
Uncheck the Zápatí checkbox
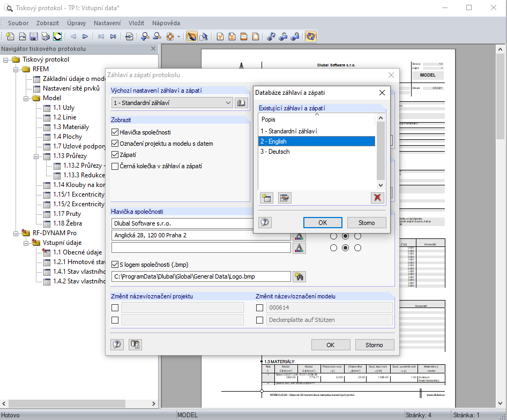115,154
